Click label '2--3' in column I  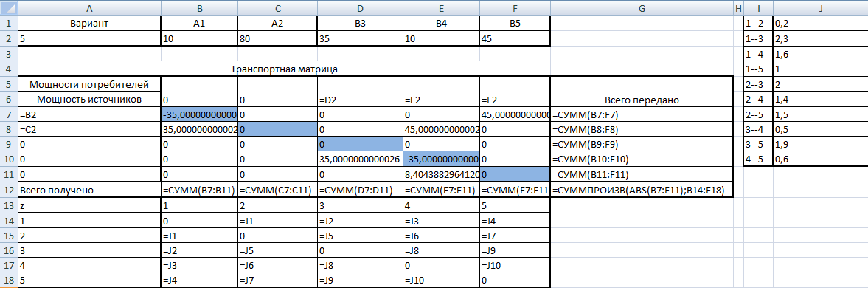[x=758, y=84]
